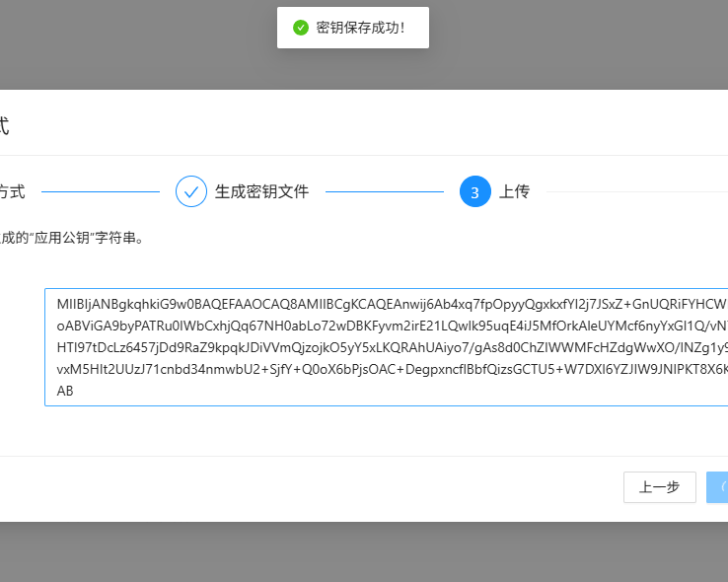Screen dimensions: 728x582
Task: Select the 生成密钥文件 step label
Action: coord(261,191)
